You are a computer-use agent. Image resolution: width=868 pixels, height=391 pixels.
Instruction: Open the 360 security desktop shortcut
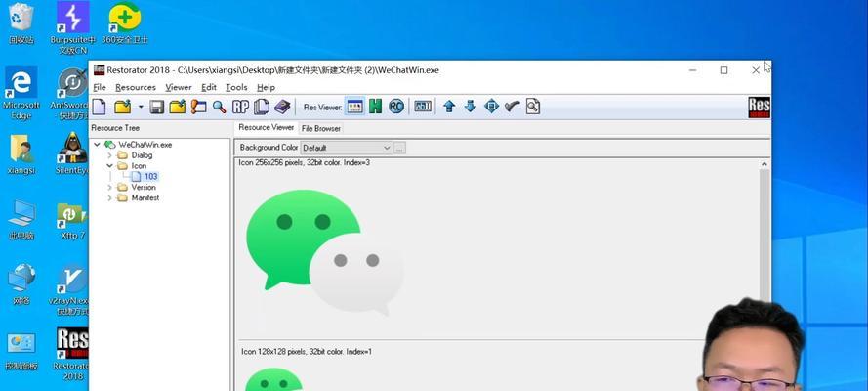[125, 23]
